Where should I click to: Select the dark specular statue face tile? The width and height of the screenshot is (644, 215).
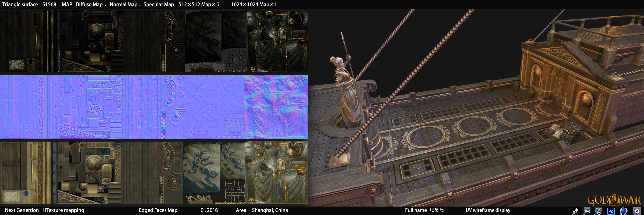coord(277,41)
